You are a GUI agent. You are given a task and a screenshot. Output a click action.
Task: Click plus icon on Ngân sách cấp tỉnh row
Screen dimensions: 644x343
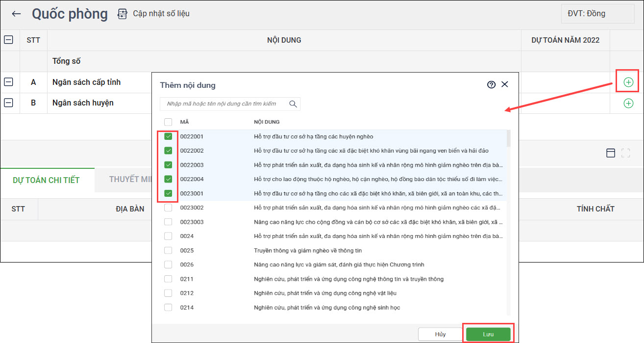click(x=628, y=82)
